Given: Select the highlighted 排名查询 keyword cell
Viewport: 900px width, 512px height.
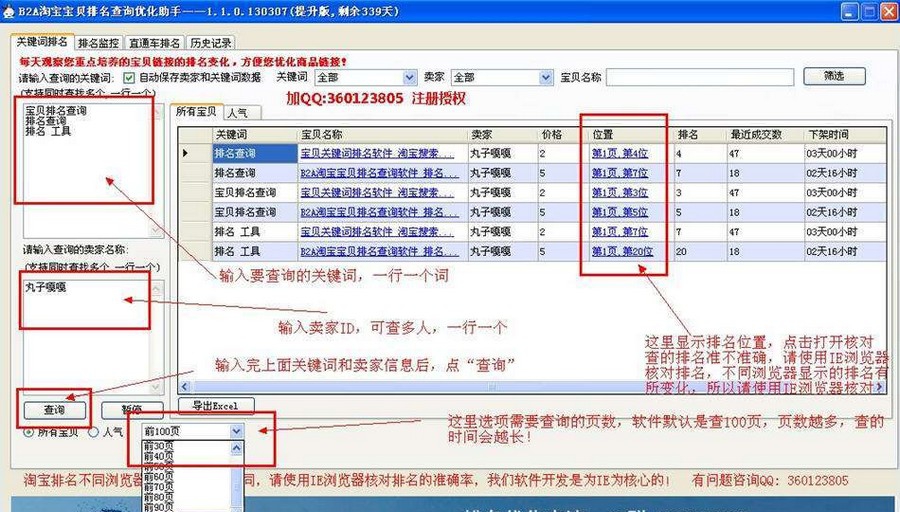Looking at the screenshot, I should click(255, 153).
